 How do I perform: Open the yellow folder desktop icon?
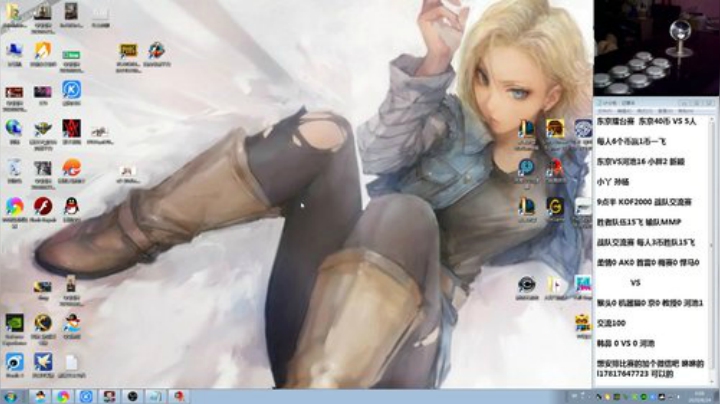click(x=13, y=11)
